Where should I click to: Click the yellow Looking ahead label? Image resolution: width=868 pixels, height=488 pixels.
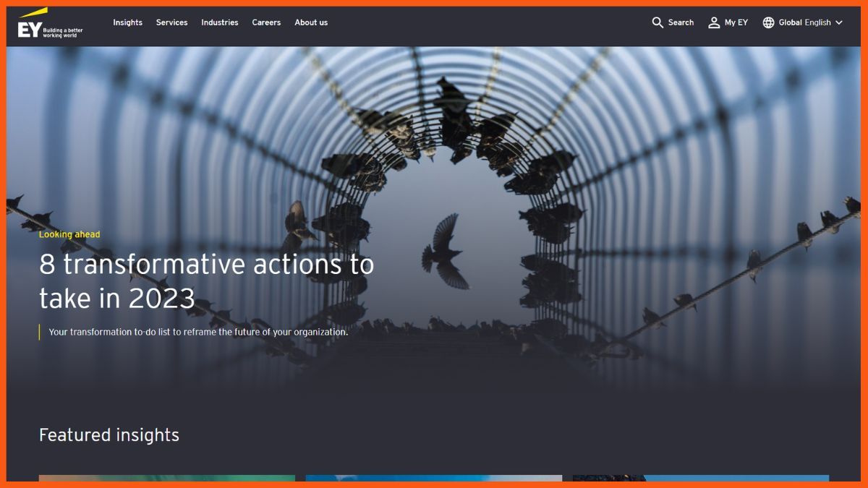tap(69, 234)
